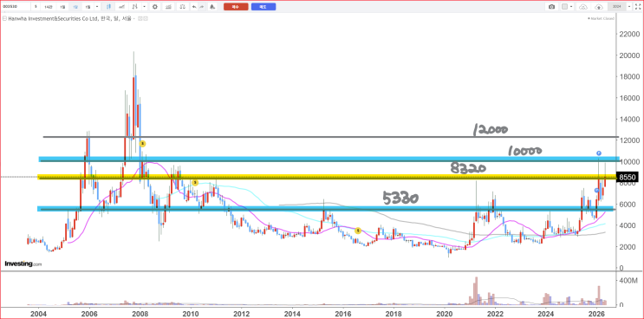644x319 pixels.
Task: Click the 2004 time axis label
Action: (39, 314)
